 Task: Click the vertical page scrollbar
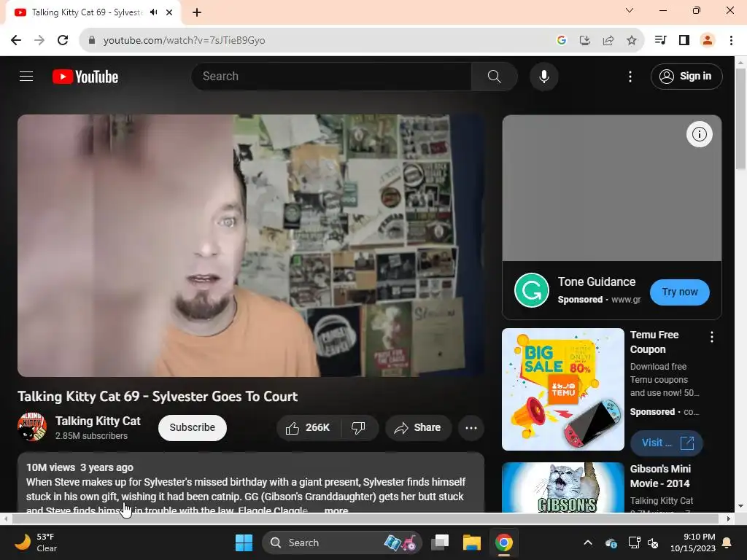coord(740,119)
